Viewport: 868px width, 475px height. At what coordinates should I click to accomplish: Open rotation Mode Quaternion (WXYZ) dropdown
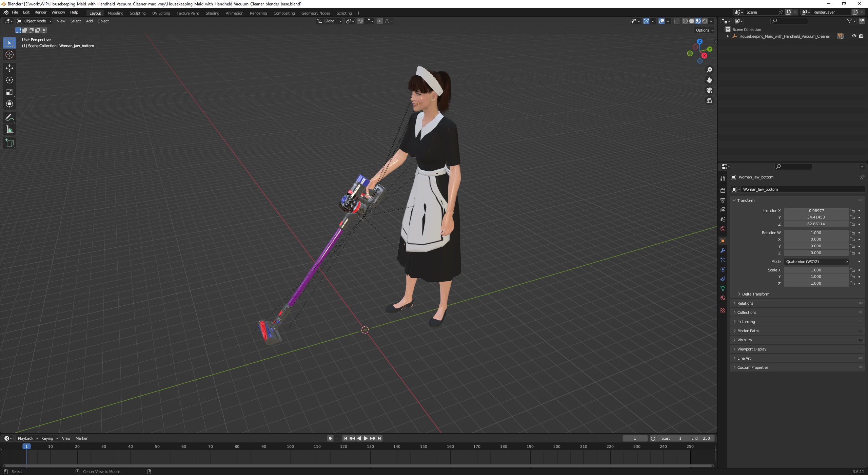816,262
